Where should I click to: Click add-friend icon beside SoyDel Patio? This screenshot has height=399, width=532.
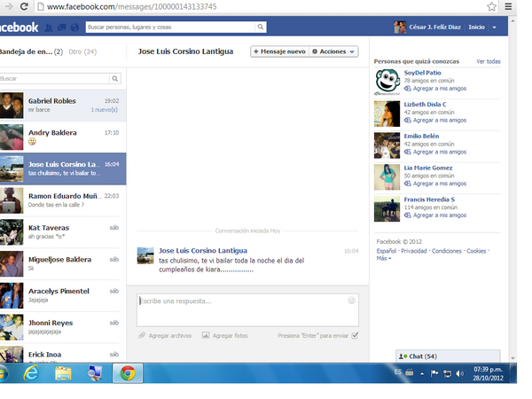pyautogui.click(x=408, y=89)
